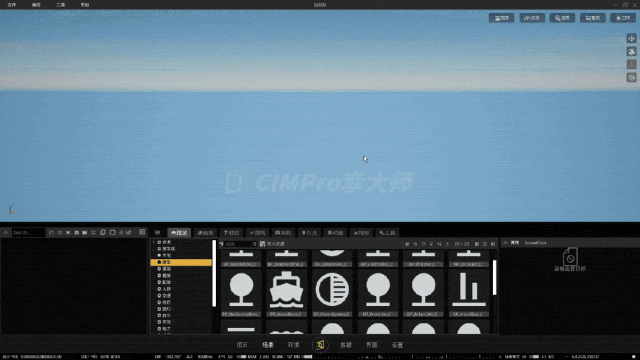The image size is (640, 360).
Task: Select the ship boat asset thumbnail
Action: coord(287,293)
